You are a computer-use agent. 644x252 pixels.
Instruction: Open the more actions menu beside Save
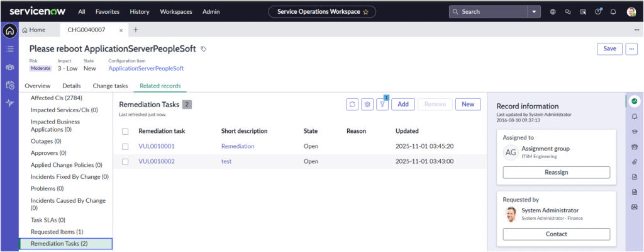coord(631,49)
